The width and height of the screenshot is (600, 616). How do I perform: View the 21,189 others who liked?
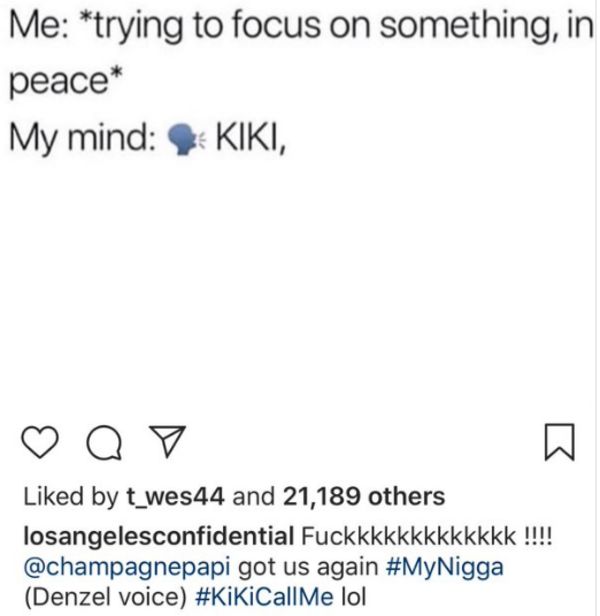(364, 496)
